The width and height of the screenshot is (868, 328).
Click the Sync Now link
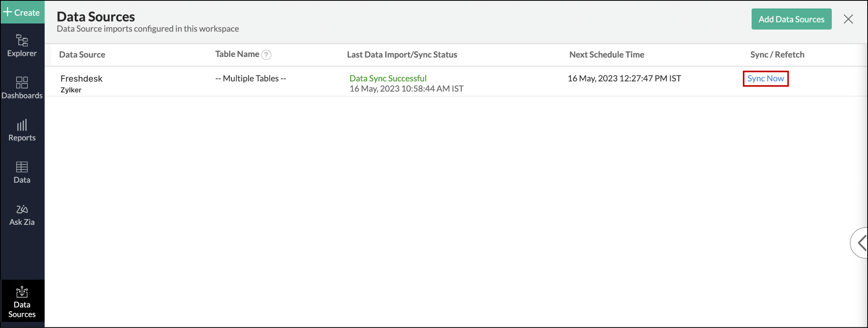tap(765, 79)
